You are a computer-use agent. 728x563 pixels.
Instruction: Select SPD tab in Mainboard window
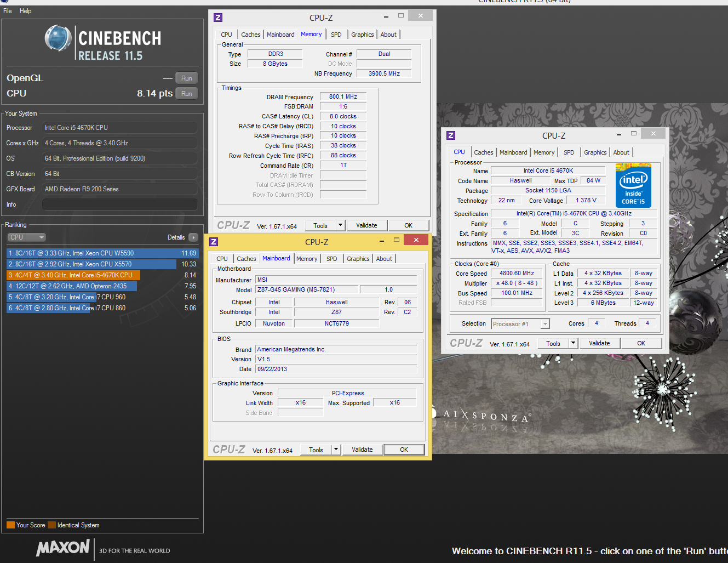tap(332, 259)
